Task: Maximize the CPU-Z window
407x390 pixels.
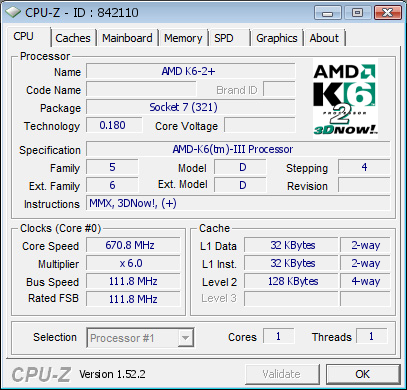Action: (357, 13)
